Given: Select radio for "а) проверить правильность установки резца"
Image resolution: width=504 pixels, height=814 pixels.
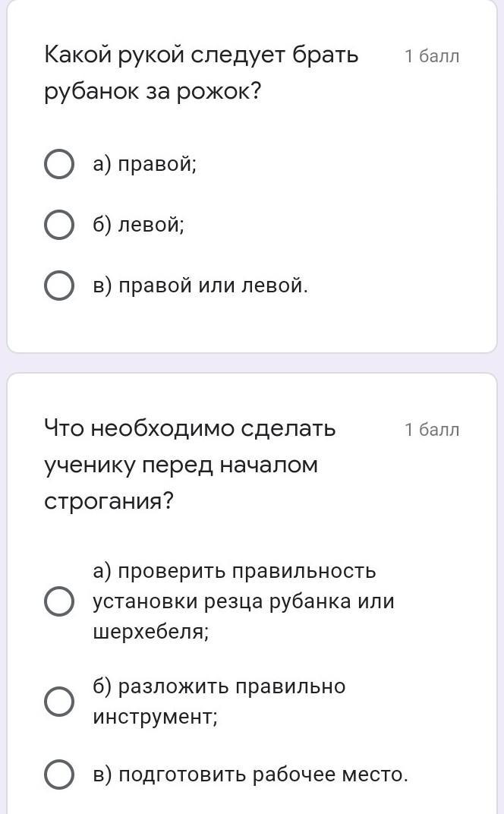Looking at the screenshot, I should [x=59, y=601].
